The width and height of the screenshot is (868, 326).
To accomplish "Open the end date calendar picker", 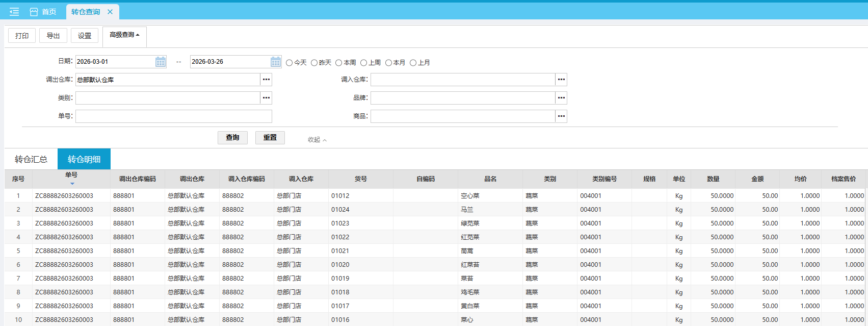I will (x=275, y=62).
